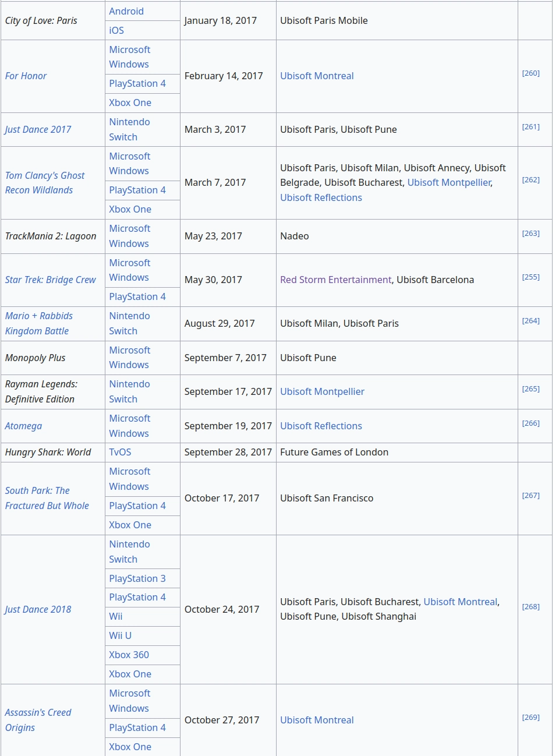Image resolution: width=559 pixels, height=756 pixels.
Task: Open the For Honor game link
Action: coord(26,76)
